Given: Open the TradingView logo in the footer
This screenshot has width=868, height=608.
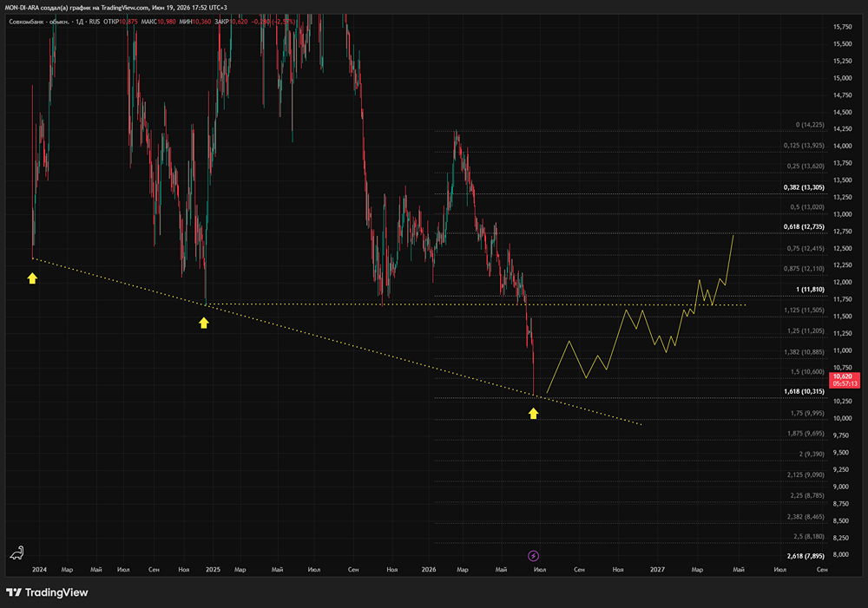Looking at the screenshot, I should point(47,592).
